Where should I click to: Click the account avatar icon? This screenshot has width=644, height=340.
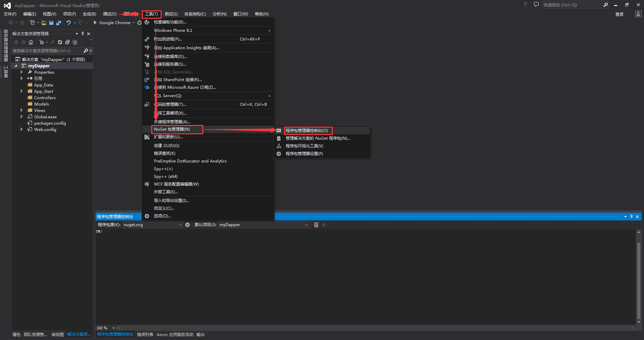(x=638, y=14)
